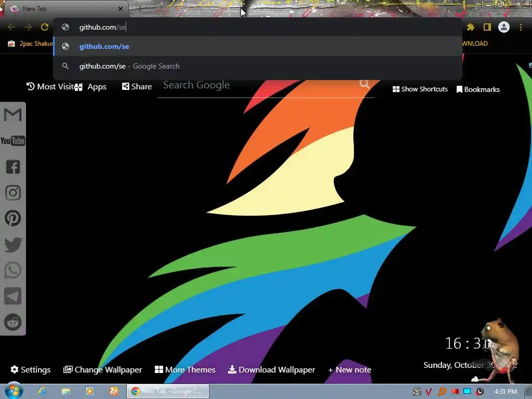Image resolution: width=532 pixels, height=399 pixels.
Task: Launch Internet Explorer from the taskbar
Action: coord(42,391)
